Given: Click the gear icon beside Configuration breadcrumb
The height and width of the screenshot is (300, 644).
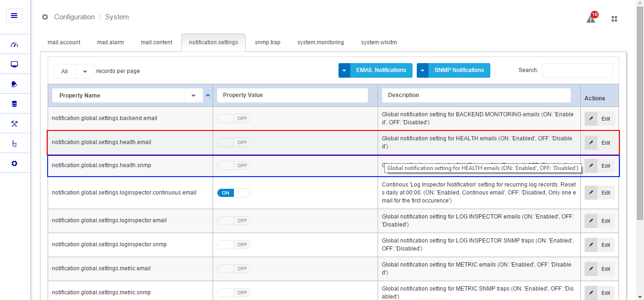Looking at the screenshot, I should (x=45, y=17).
